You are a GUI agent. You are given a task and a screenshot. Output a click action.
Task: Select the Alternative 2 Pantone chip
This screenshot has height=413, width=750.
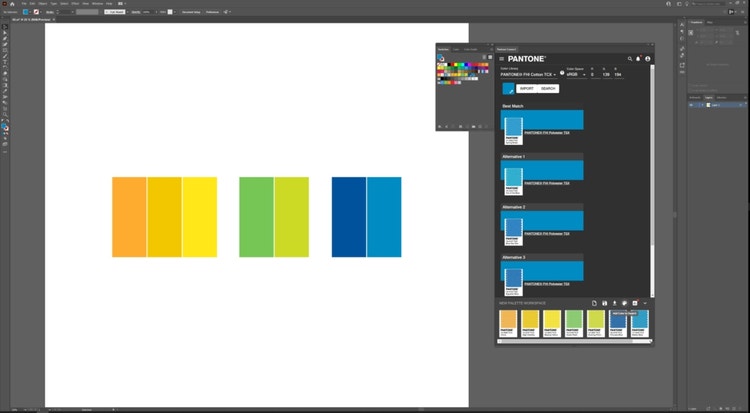[x=513, y=232]
